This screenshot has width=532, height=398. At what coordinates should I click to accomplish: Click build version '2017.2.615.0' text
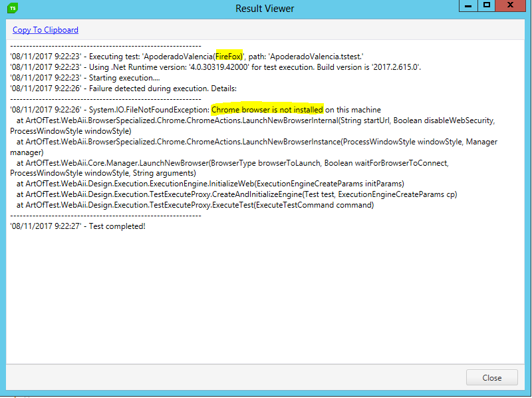coord(396,67)
